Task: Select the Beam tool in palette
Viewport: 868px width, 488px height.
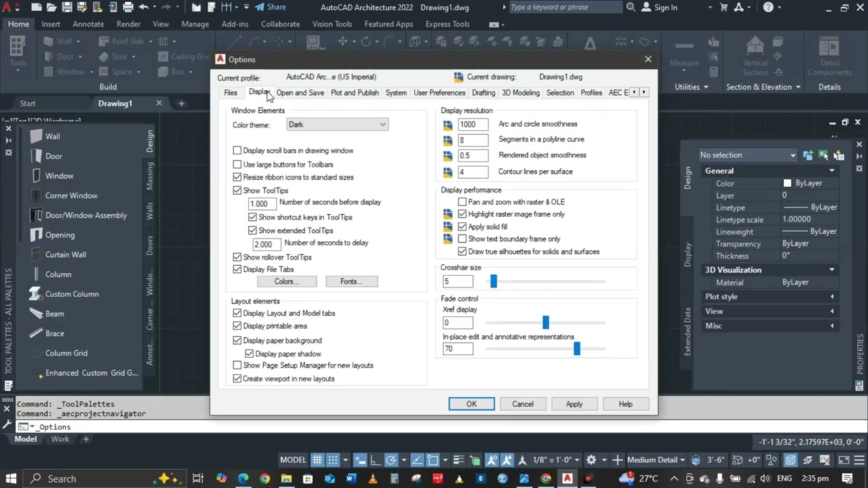Action: (46, 314)
